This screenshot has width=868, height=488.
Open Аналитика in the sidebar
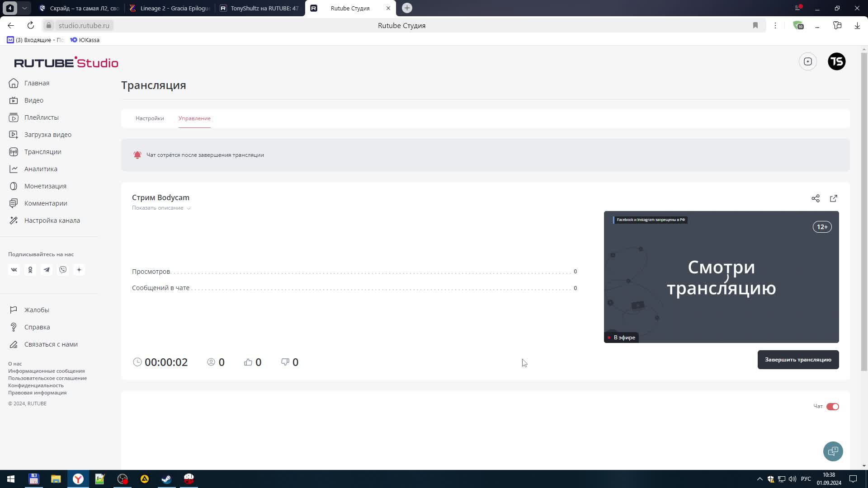[x=41, y=169]
